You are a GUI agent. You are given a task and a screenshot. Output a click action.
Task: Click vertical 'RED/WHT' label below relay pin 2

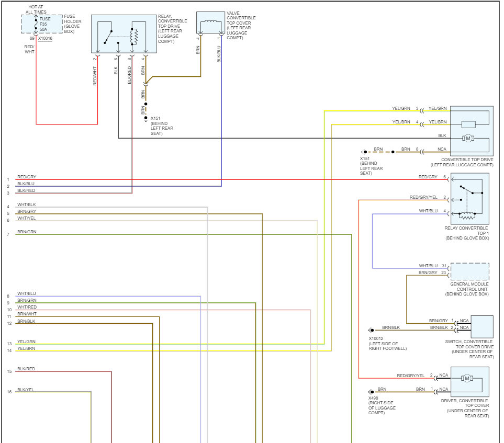(95, 76)
